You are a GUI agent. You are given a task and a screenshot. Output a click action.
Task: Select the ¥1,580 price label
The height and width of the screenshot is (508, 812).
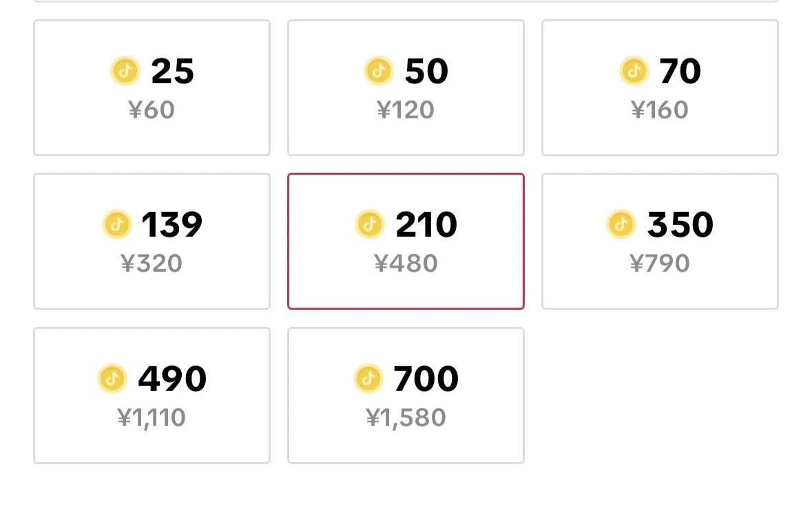coord(406,418)
